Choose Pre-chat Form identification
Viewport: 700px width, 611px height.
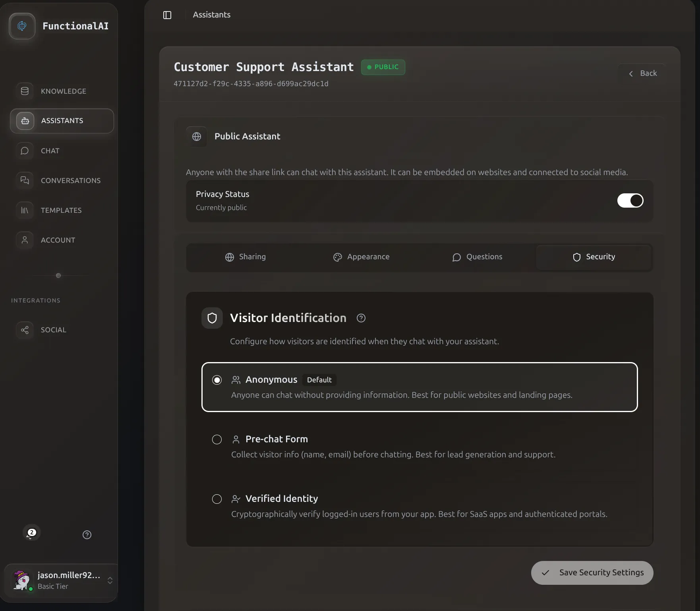point(217,439)
